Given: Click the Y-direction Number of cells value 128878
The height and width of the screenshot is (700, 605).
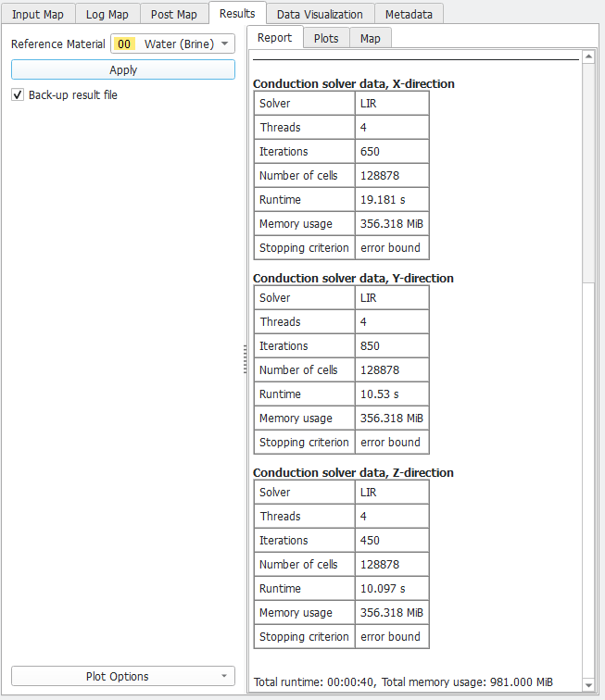Looking at the screenshot, I should [380, 370].
